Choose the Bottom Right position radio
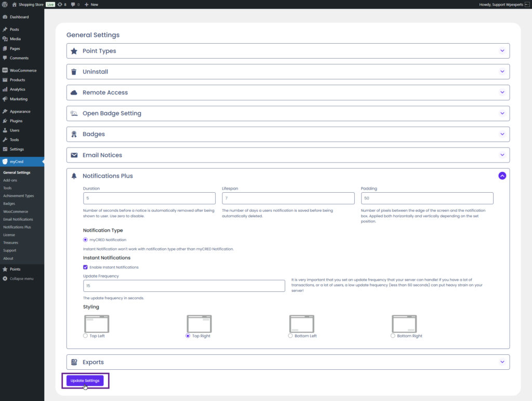Image resolution: width=532 pixels, height=401 pixels. click(x=393, y=336)
